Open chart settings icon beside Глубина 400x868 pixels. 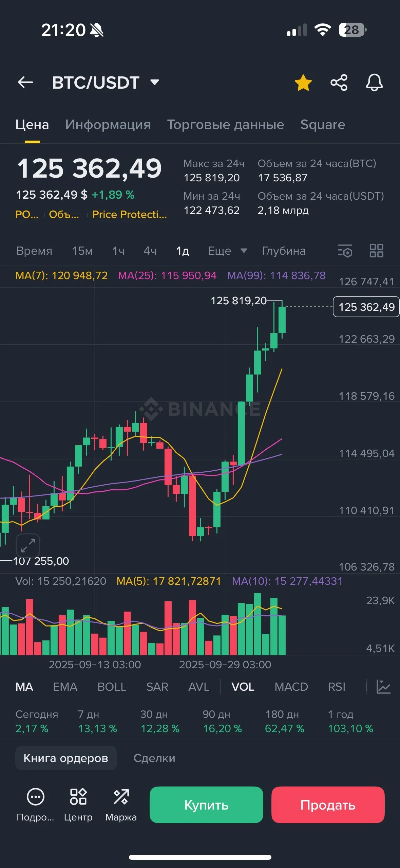click(x=345, y=251)
